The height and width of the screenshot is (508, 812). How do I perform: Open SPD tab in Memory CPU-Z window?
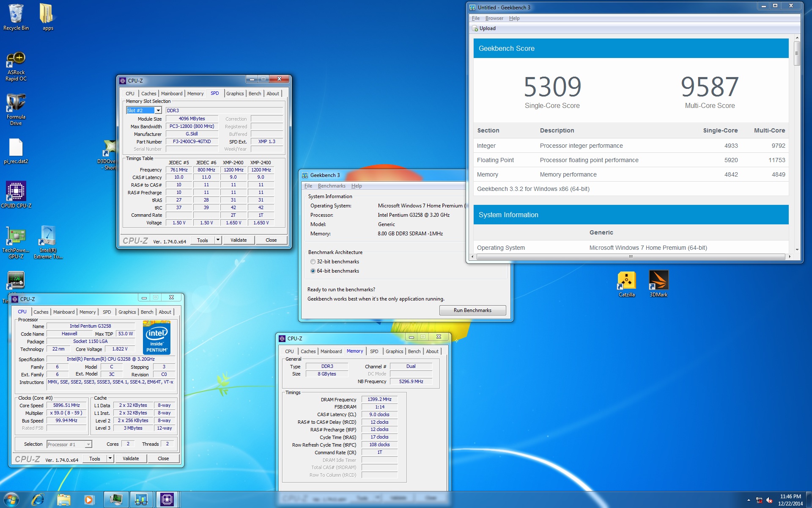coord(374,351)
